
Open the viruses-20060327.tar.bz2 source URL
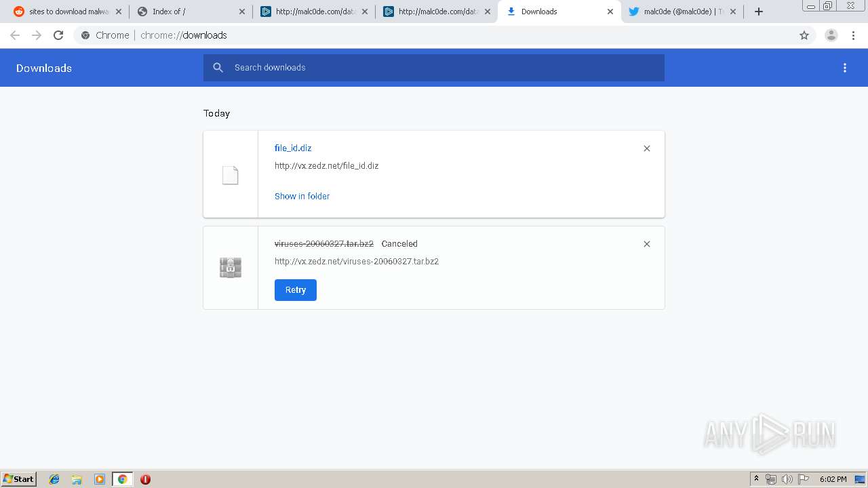tap(357, 261)
